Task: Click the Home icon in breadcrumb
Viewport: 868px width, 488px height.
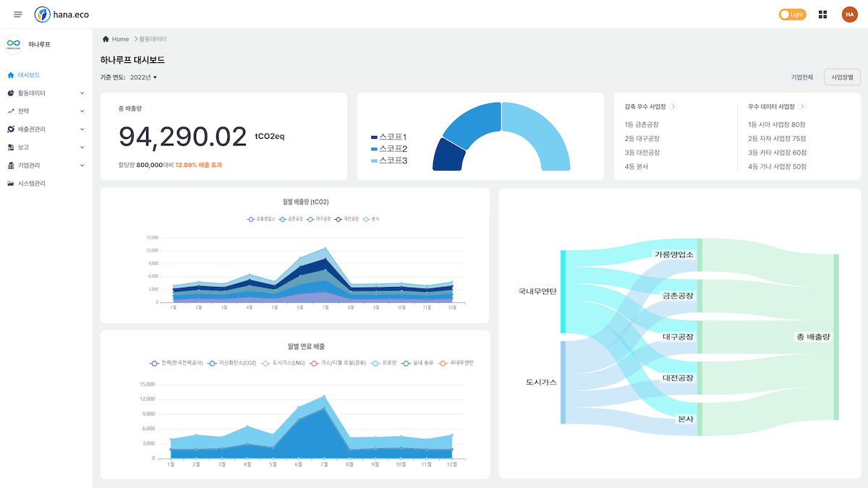Action: (106, 39)
